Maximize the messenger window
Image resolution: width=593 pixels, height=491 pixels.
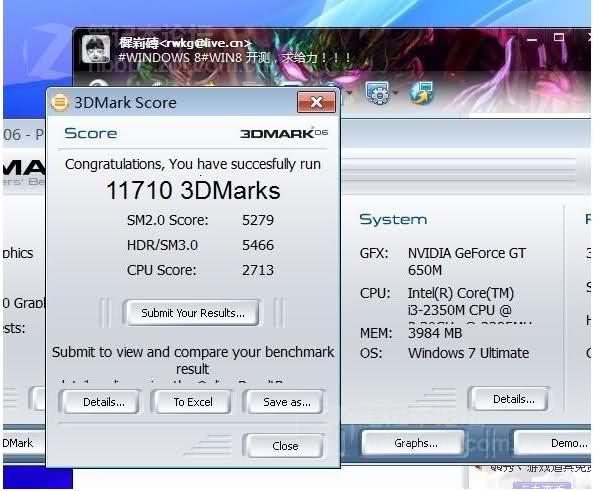(x=559, y=37)
